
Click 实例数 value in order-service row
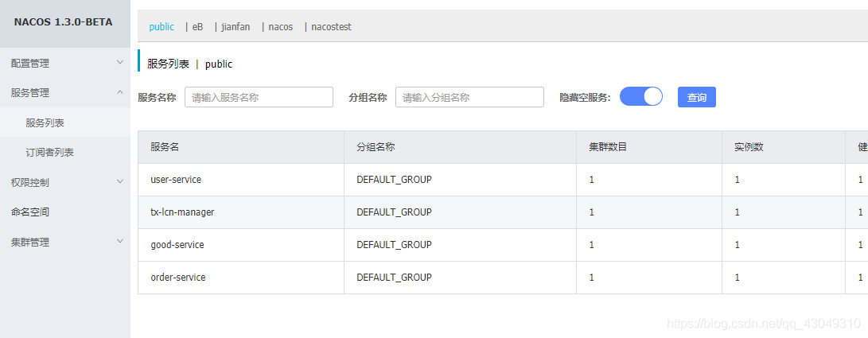coord(738,278)
